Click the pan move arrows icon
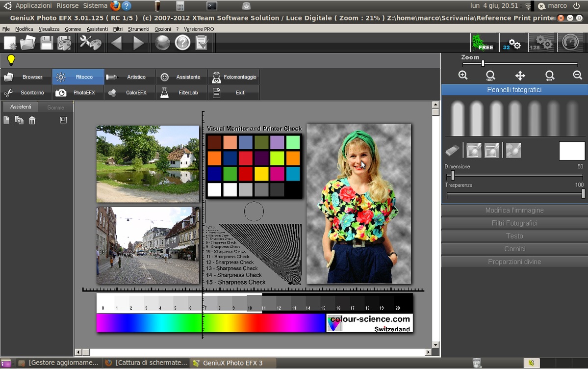 (x=520, y=76)
